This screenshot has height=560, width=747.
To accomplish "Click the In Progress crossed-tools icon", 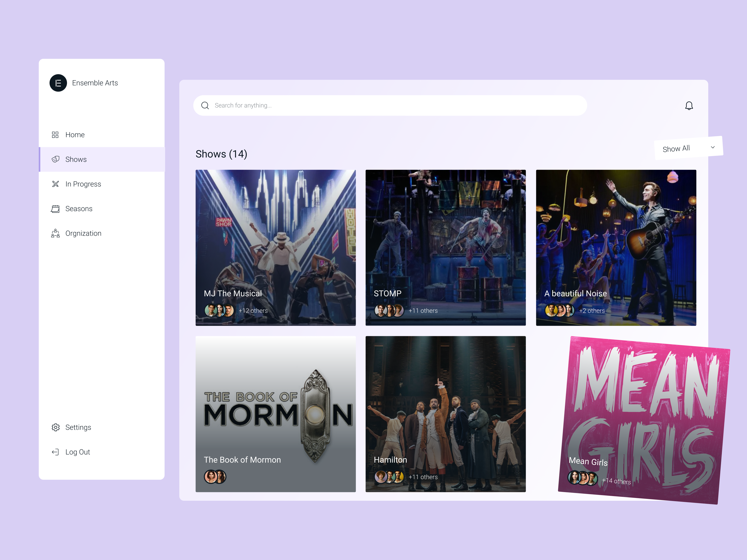I will [55, 184].
